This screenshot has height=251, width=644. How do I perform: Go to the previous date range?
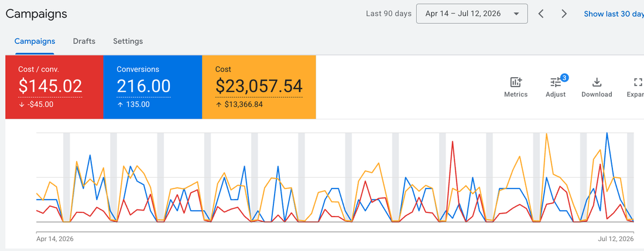tap(541, 13)
